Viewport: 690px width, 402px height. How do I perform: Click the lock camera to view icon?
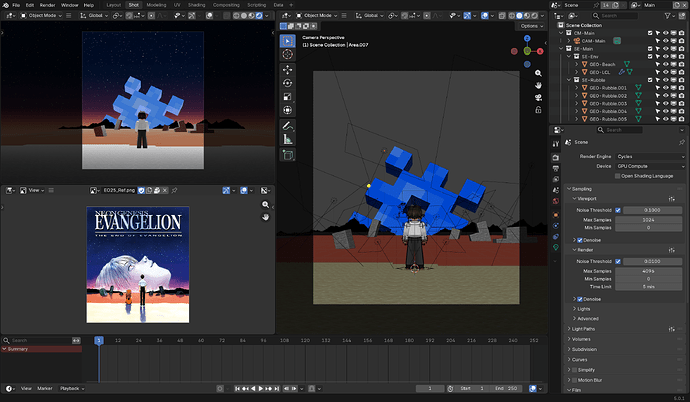click(538, 110)
